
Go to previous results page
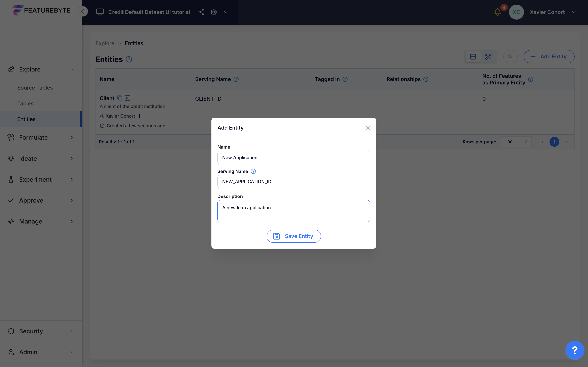tap(542, 142)
